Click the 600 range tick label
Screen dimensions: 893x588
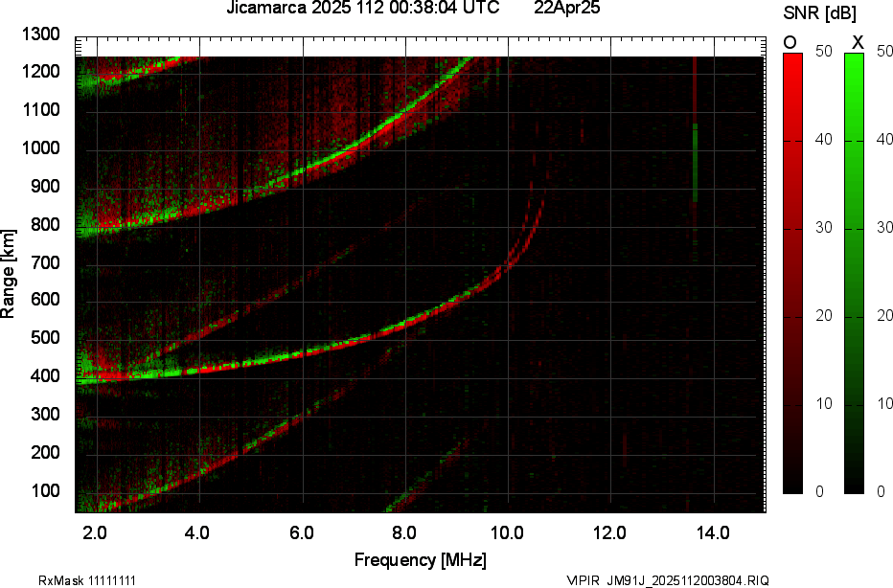[x=45, y=300]
